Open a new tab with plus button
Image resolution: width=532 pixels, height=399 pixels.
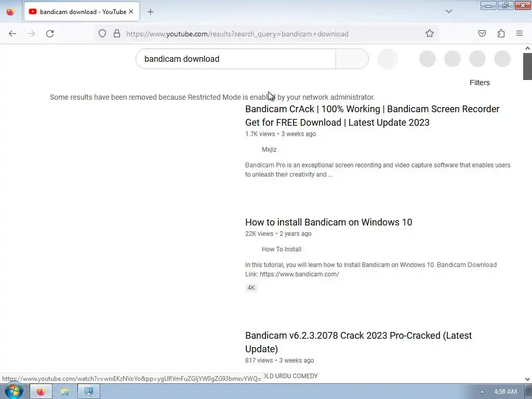pos(150,12)
